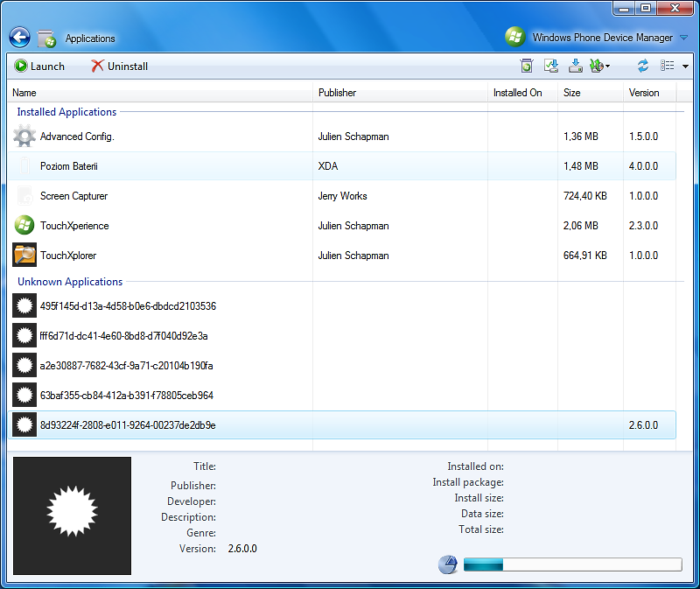
Task: Collapse the Unknown Applications group header
Action: coord(70,281)
